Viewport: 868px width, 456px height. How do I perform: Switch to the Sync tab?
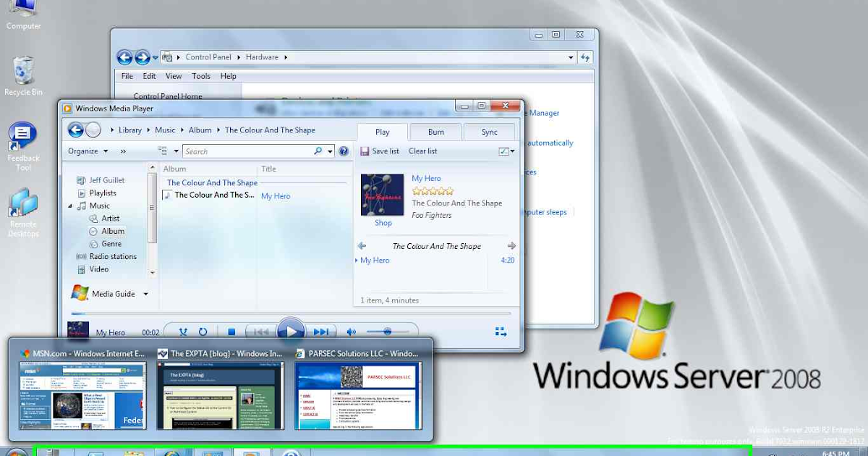[x=490, y=132]
